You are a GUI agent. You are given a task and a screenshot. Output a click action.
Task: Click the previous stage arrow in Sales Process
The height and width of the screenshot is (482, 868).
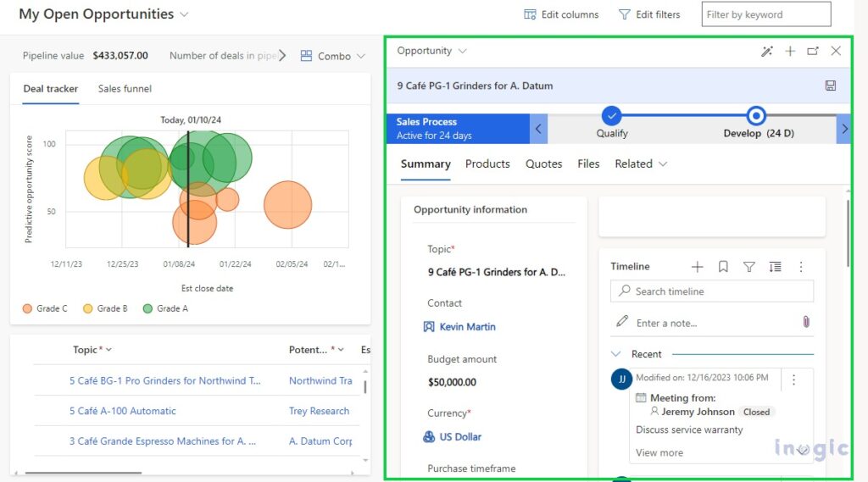pos(538,129)
